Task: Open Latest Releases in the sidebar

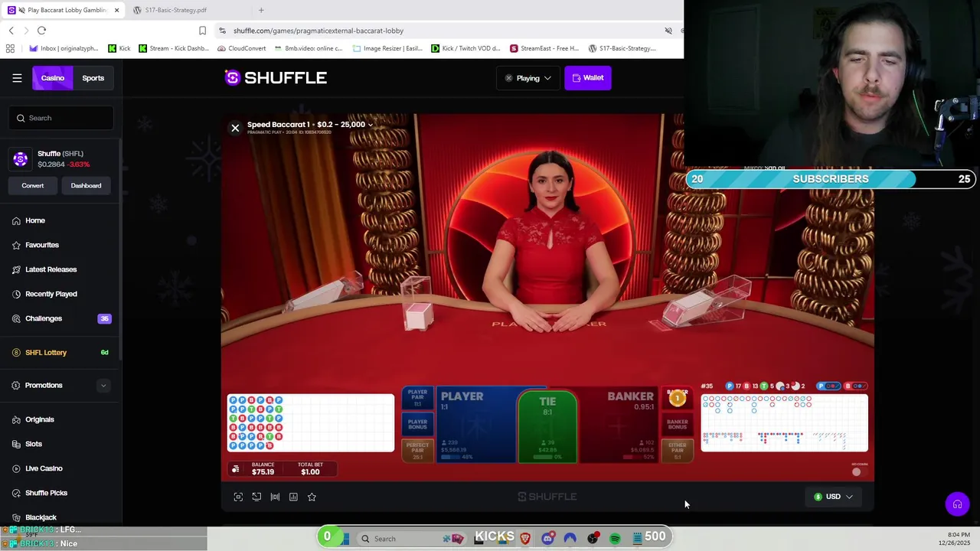Action: point(51,269)
